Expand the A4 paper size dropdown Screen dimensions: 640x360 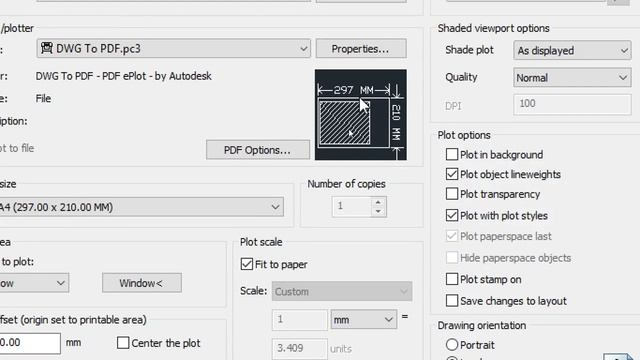(x=141, y=207)
